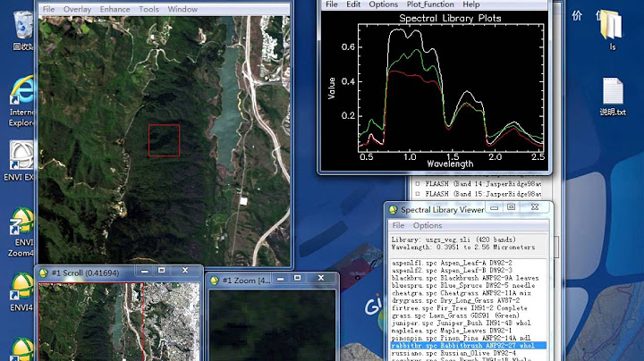The height and width of the screenshot is (361, 644).
Task: Maximize the #1 Scroll window
Action: click(161, 271)
